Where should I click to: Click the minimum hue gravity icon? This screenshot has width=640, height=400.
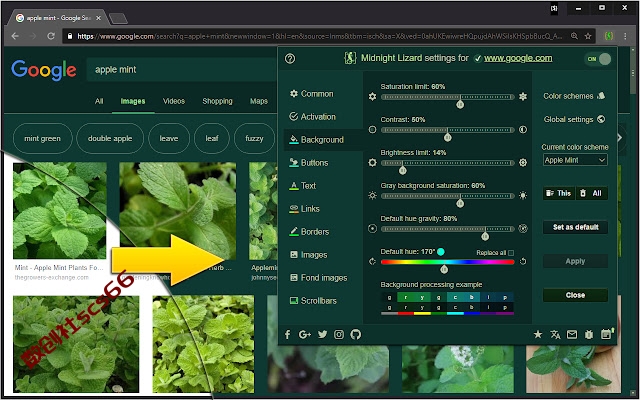pyautogui.click(x=372, y=229)
